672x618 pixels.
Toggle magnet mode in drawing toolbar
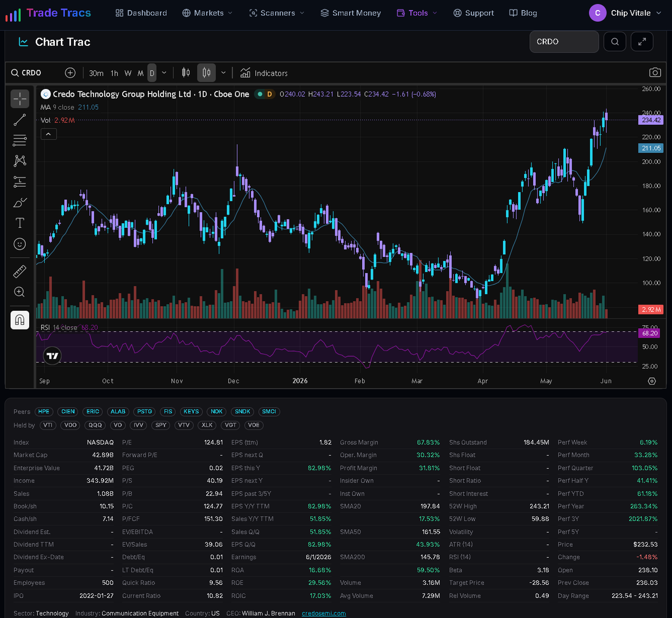coord(20,320)
